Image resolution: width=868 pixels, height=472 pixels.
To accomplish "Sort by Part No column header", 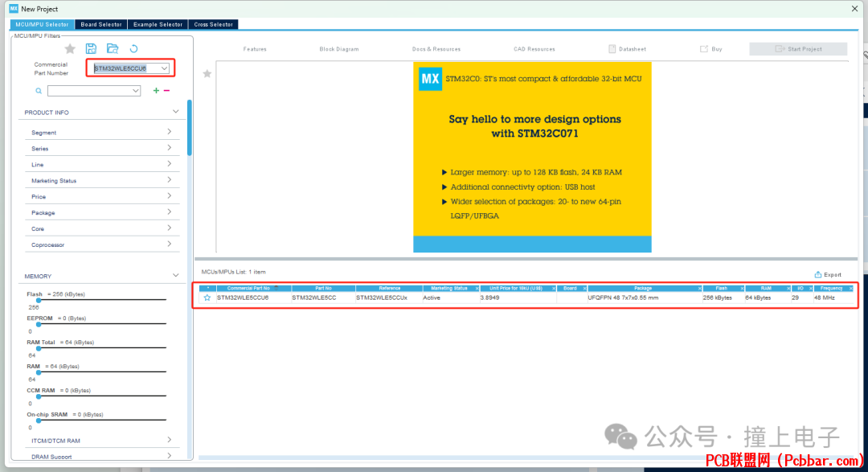I will click(323, 288).
